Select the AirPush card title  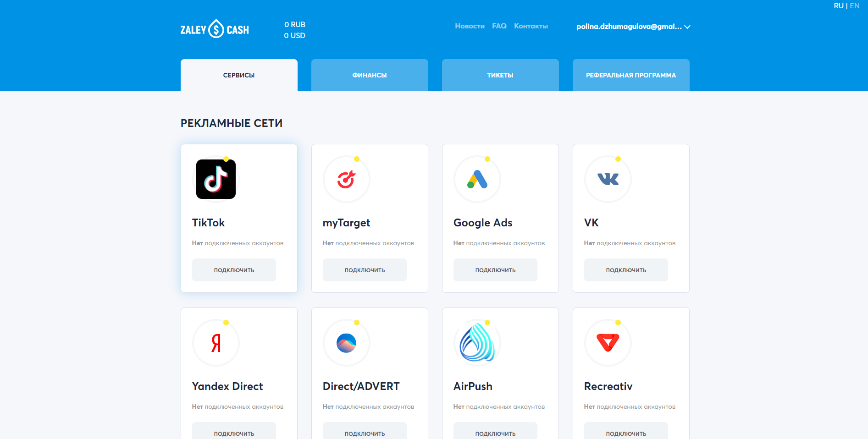click(473, 386)
